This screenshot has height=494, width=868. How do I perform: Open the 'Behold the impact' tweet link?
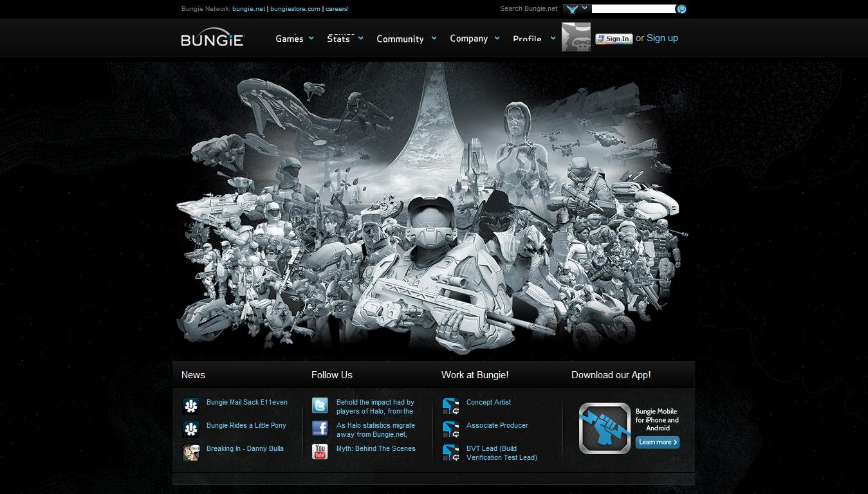375,407
